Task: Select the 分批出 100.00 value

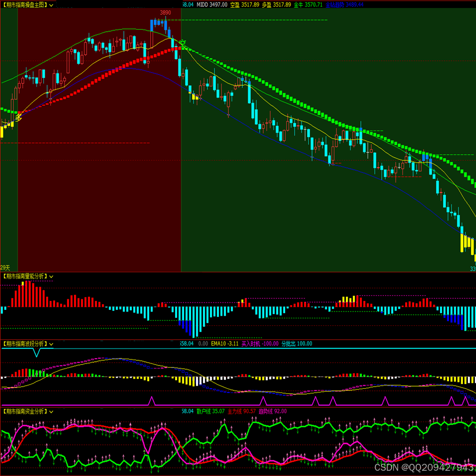Action: 297,344
